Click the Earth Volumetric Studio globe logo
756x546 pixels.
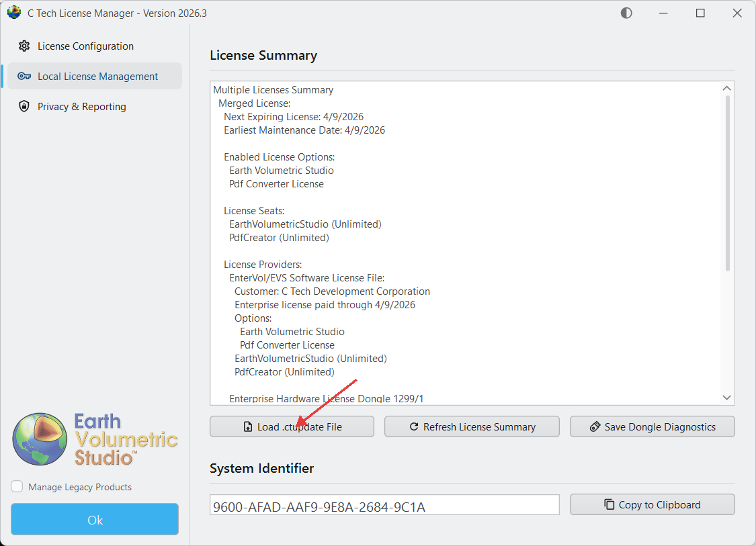40,440
